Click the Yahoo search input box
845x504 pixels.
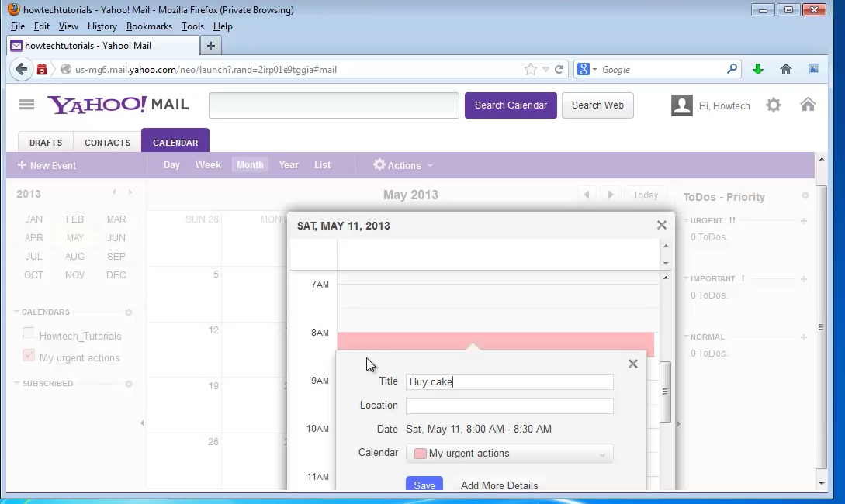pos(334,105)
